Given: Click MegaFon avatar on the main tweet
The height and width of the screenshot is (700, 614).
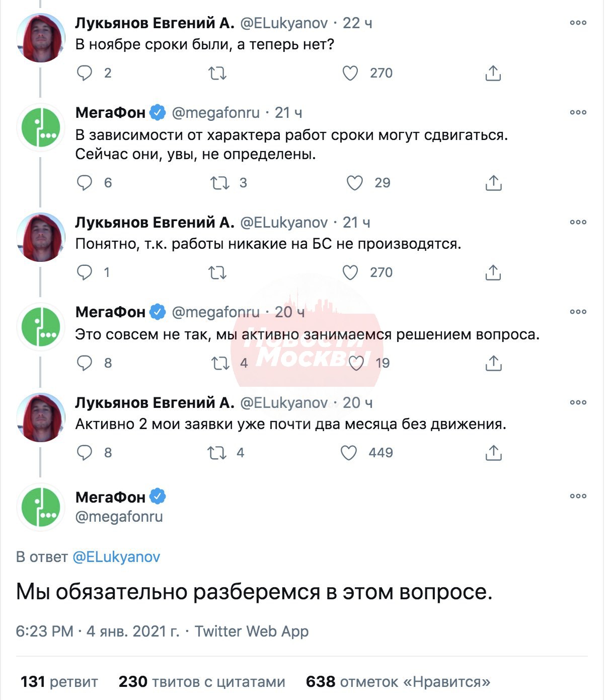Looking at the screenshot, I should point(41,507).
